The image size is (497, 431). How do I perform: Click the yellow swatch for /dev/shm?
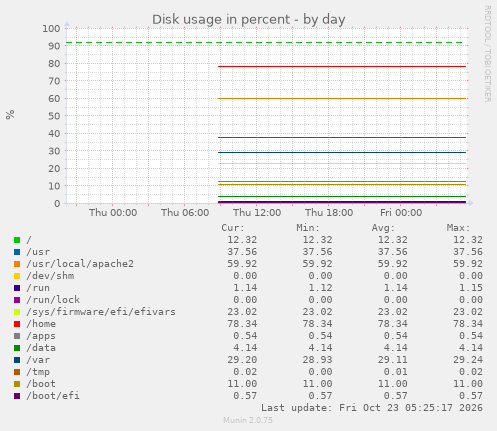(x=17, y=276)
